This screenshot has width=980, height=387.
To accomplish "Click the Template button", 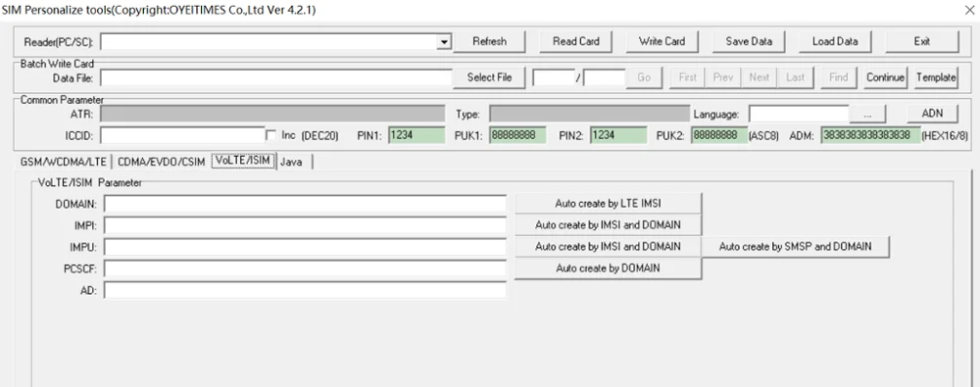I will pyautogui.click(x=936, y=77).
